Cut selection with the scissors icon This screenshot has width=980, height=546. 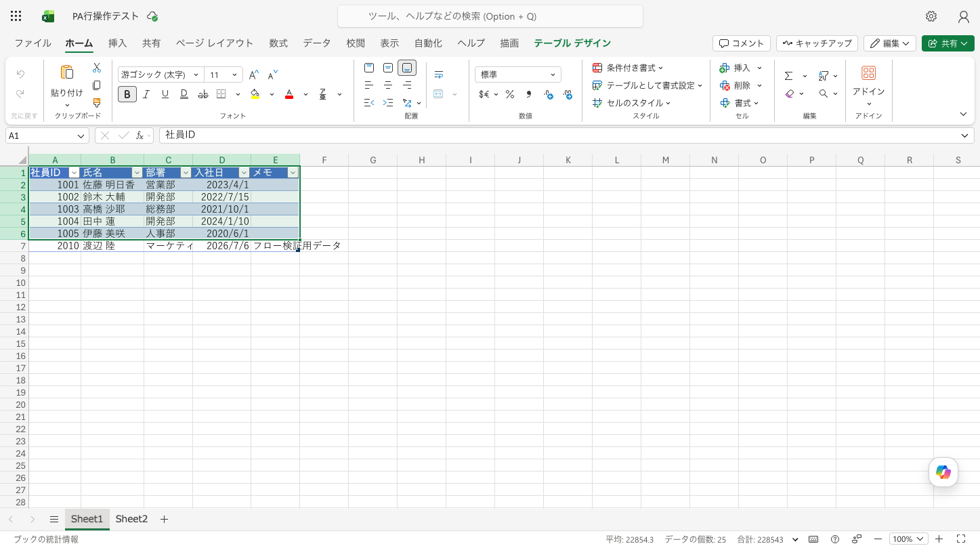point(97,68)
